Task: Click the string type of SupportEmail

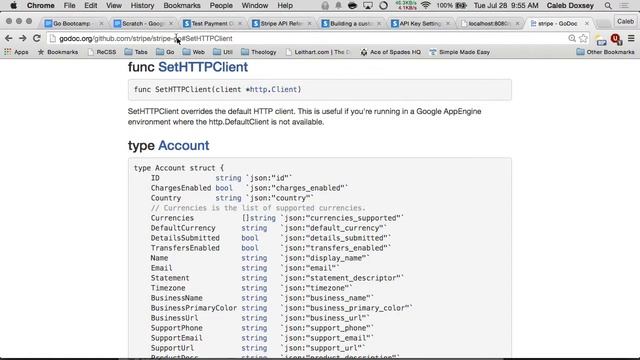Action: click(x=254, y=338)
